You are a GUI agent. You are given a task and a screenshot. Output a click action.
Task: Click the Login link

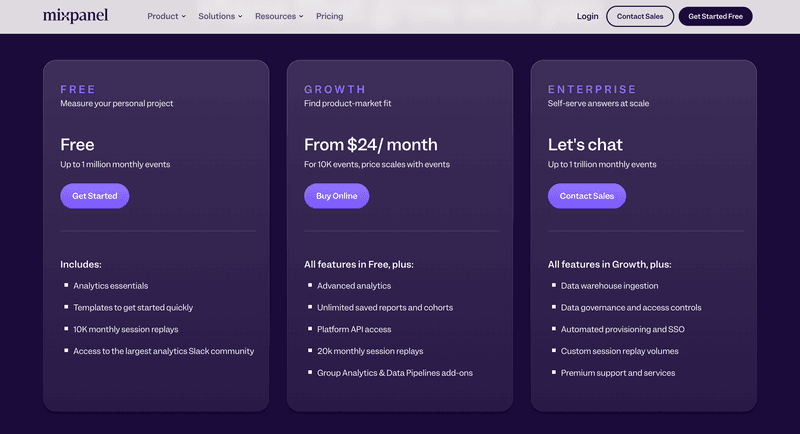click(x=587, y=16)
